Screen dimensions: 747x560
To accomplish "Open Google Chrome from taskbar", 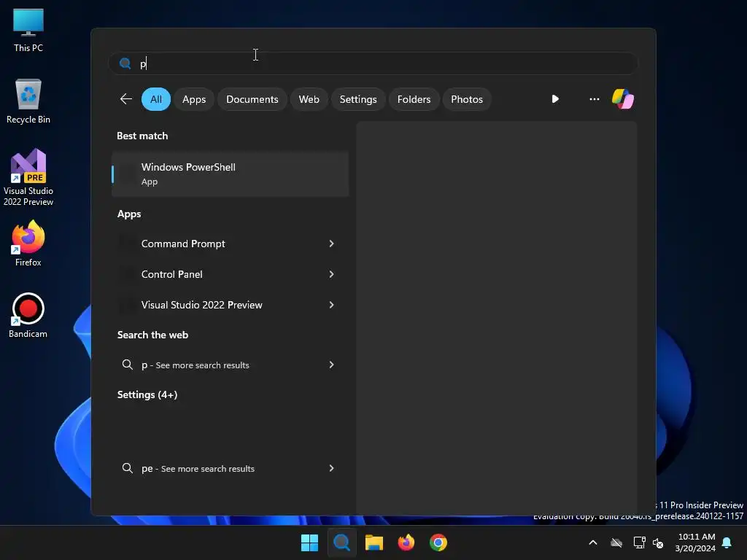I will pyautogui.click(x=438, y=542).
